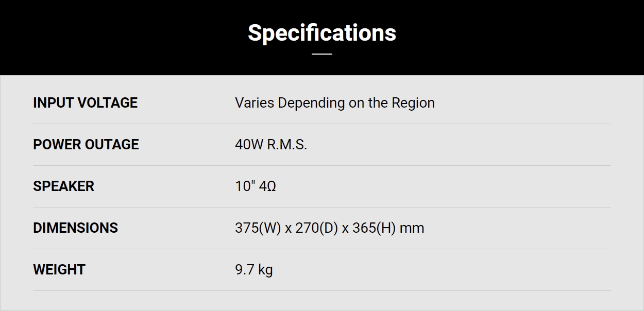Click the 'Varies Depending on the Region' value
Image resolution: width=644 pixels, height=311 pixels.
pos(335,103)
